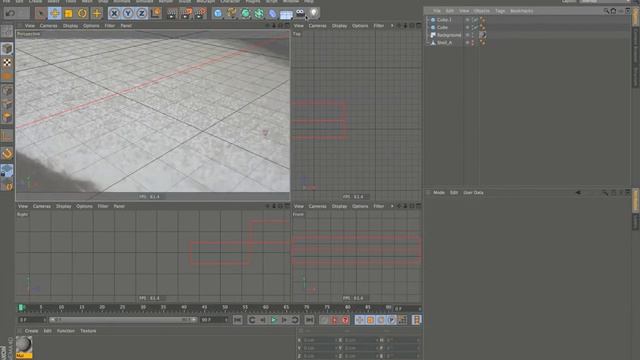This screenshot has width=640, height=360.
Task: Select the Background object row
Action: 449,35
